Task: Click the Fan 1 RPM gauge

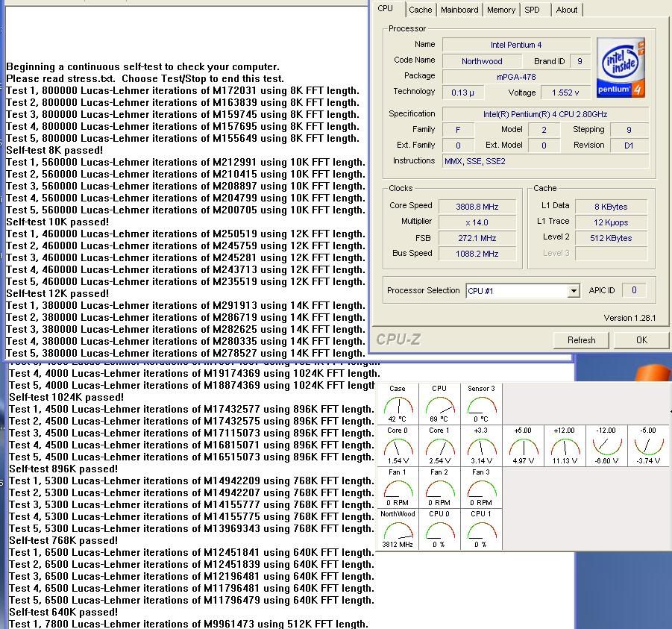Action: (398, 487)
